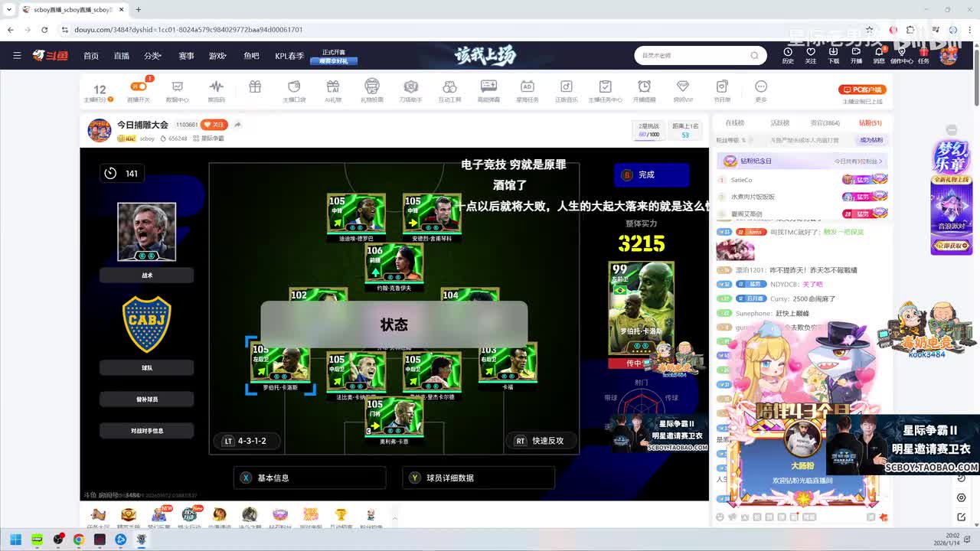The width and height of the screenshot is (980, 551).
Task: Open the 任务 tasks icon in header
Action: click(924, 55)
